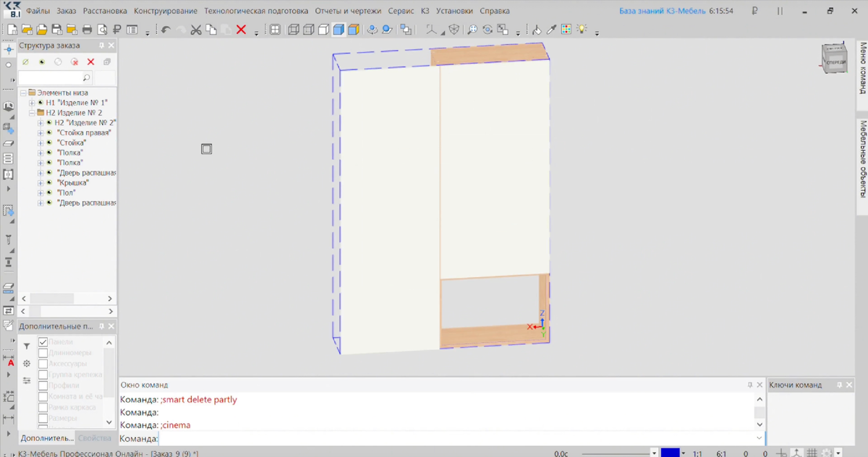Click the horizontal scrollbar of the order tree

click(x=67, y=299)
